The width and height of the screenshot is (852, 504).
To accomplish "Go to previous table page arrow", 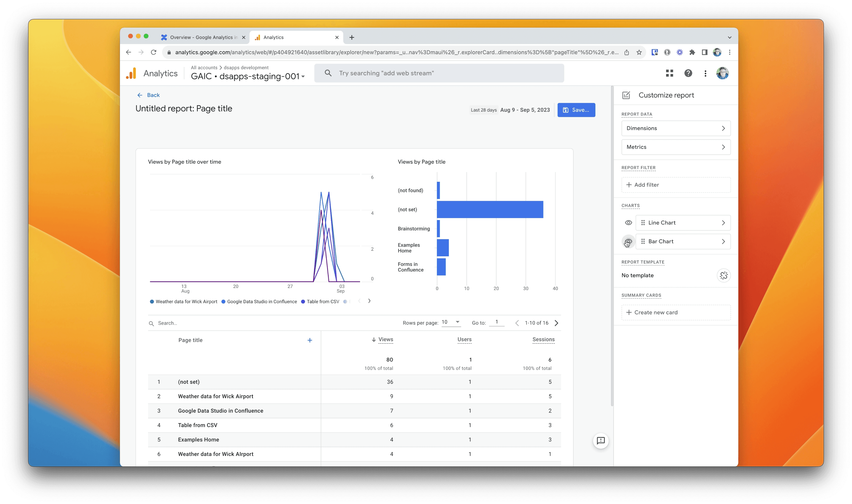I will [517, 323].
